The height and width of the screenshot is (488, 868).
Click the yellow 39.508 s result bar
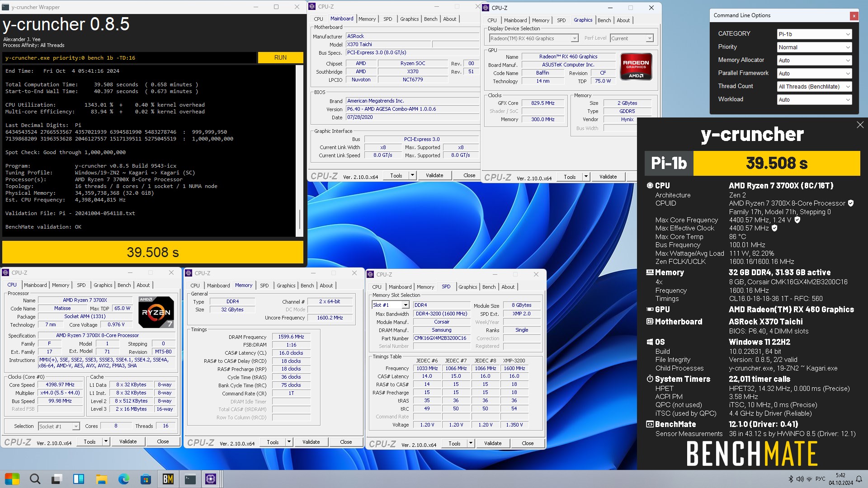[x=153, y=252]
